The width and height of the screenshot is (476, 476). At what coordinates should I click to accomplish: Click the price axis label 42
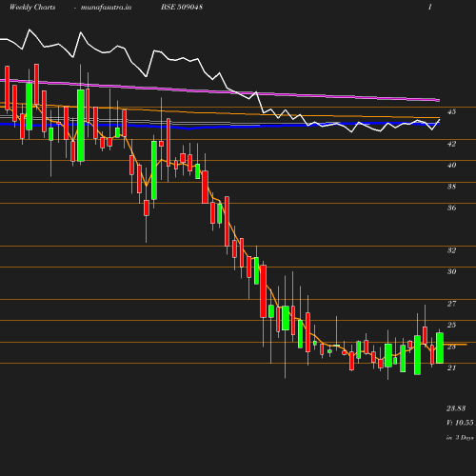coord(451,144)
